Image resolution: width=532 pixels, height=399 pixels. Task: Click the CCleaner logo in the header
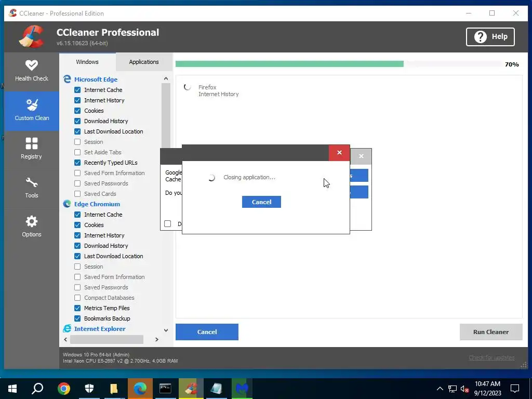click(32, 37)
